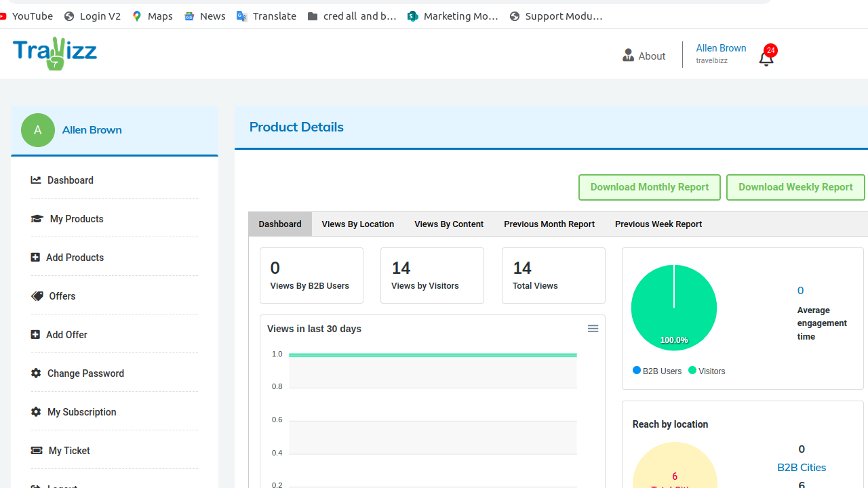
Task: Open Previous Month Report tab
Action: click(x=549, y=224)
